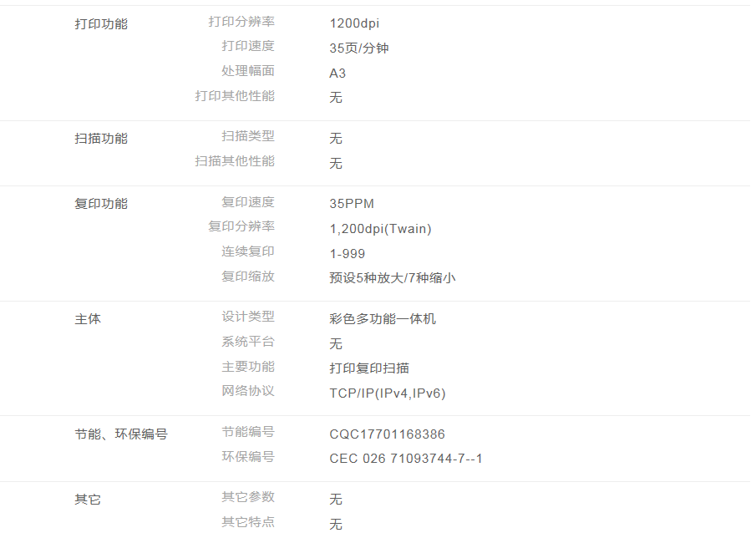Select the 扫描类型 label
The width and height of the screenshot is (756, 533).
(x=247, y=136)
